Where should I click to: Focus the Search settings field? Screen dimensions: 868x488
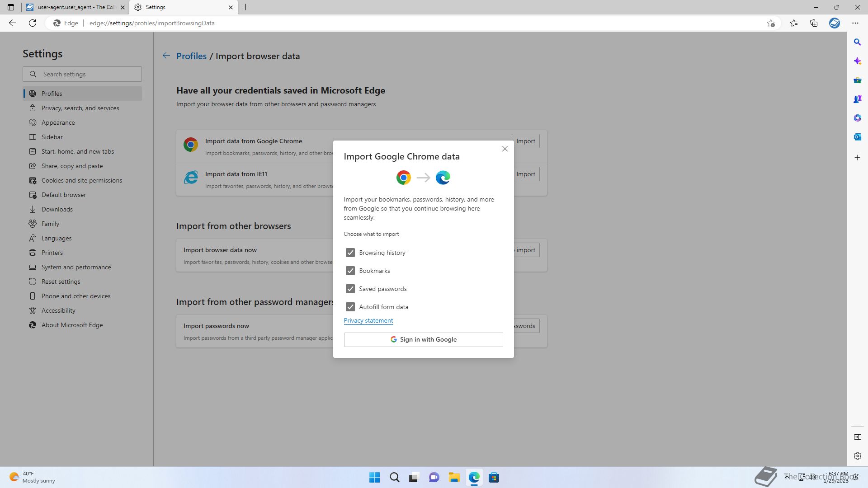[x=82, y=74]
